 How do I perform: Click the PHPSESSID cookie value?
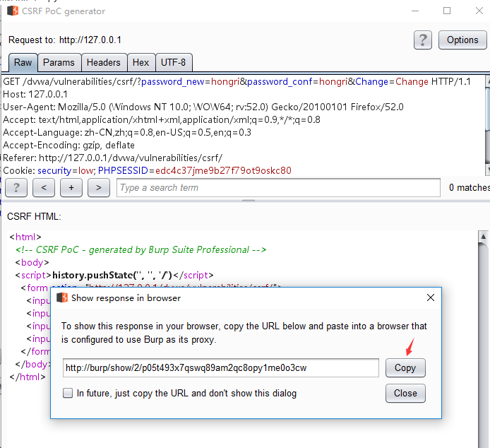[223, 171]
